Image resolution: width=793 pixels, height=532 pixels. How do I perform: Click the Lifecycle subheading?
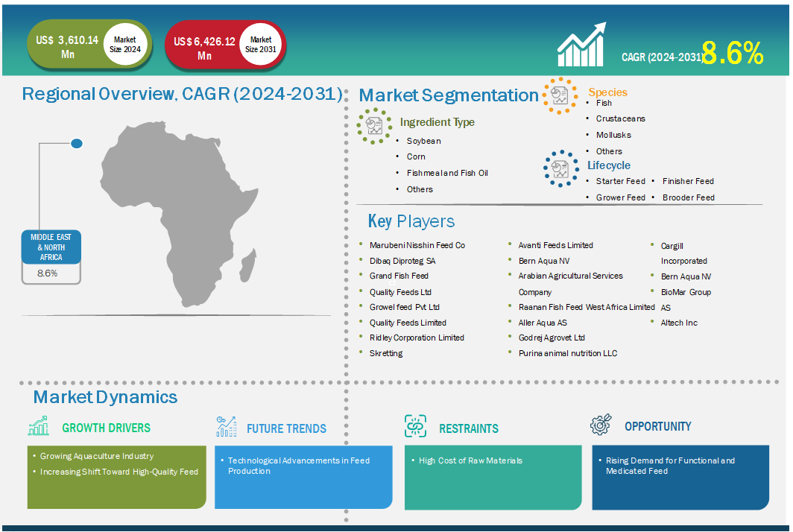click(608, 165)
